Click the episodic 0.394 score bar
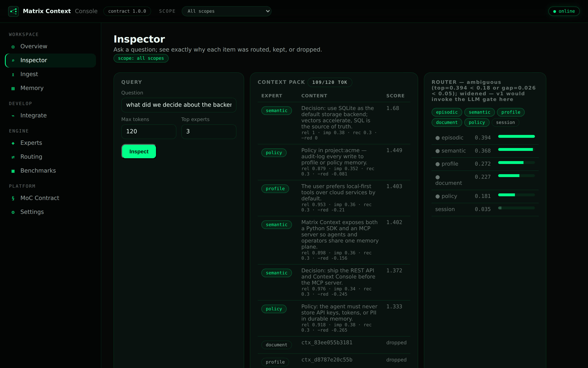 [516, 136]
